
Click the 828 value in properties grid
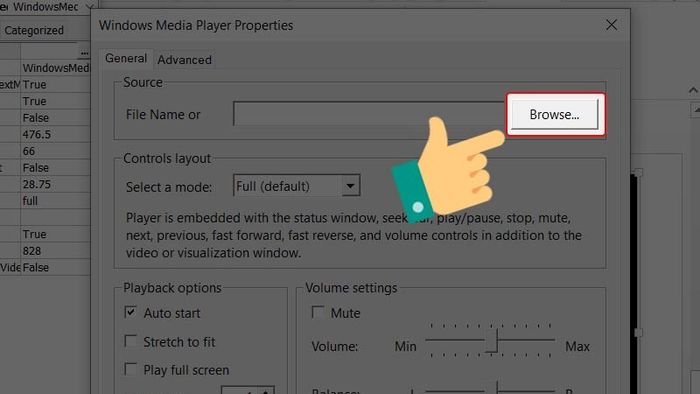(55, 251)
